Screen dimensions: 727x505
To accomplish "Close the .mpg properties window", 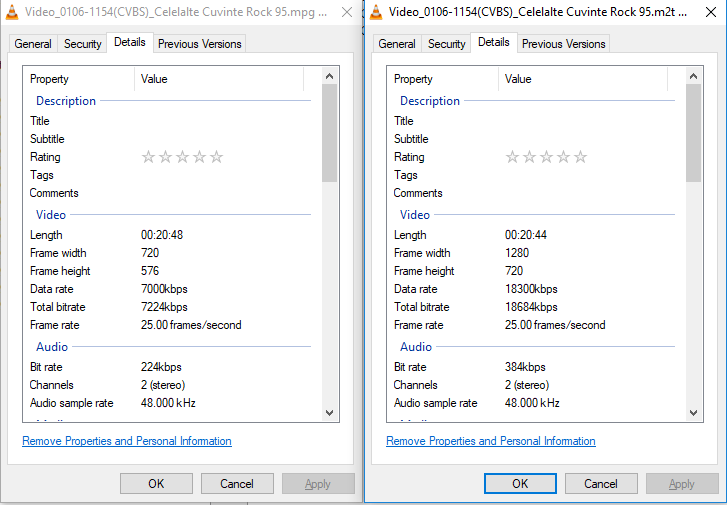I will click(345, 13).
